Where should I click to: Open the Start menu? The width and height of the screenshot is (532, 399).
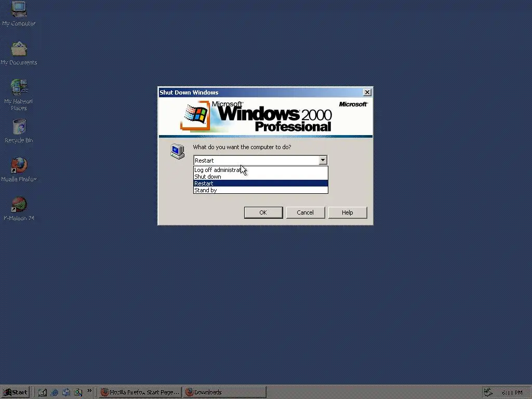(x=15, y=392)
